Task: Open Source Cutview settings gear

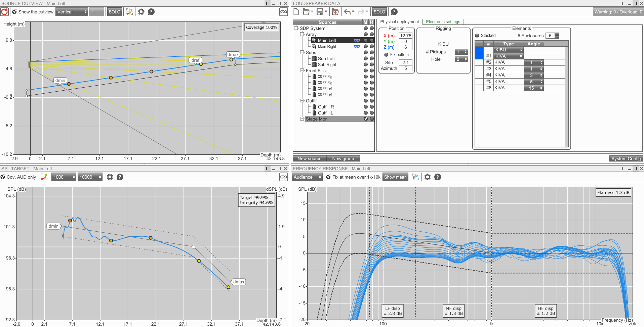Action: pyautogui.click(x=141, y=12)
